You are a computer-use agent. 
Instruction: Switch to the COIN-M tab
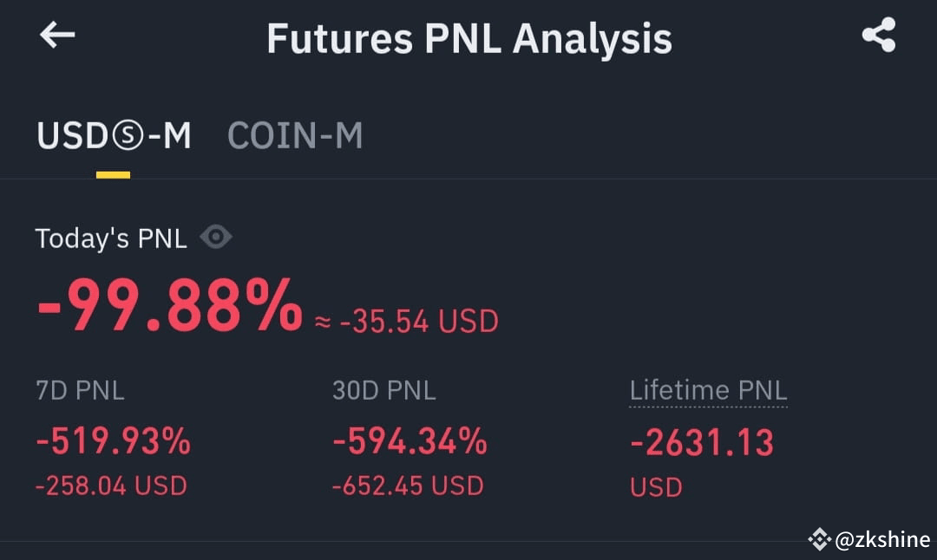point(295,134)
